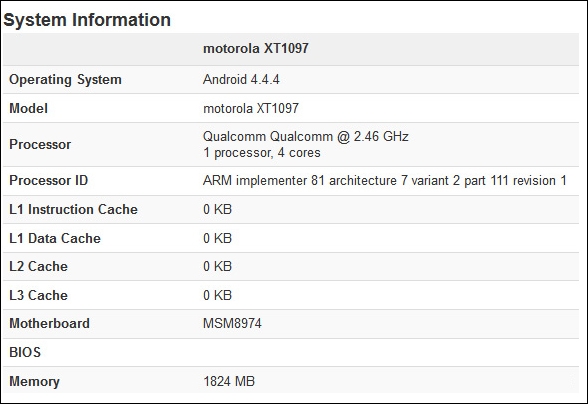Click the Processor ID label
This screenshot has height=404, width=588.
pyautogui.click(x=49, y=180)
